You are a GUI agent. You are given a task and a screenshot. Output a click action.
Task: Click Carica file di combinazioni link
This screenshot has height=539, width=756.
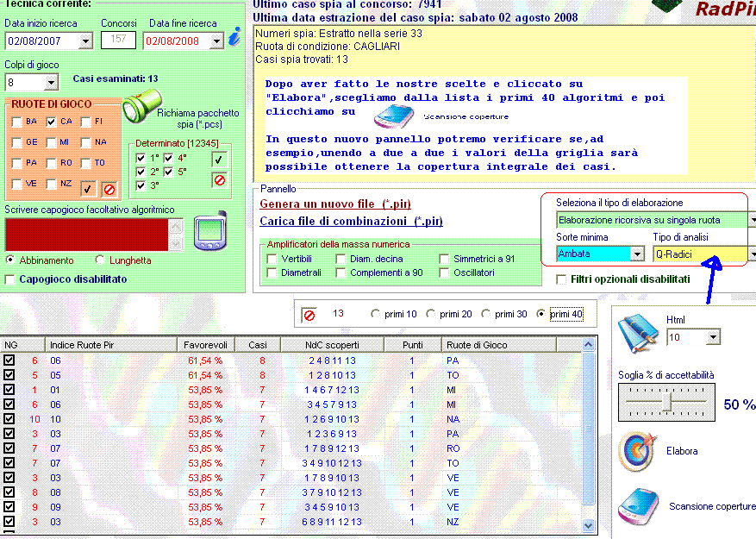[x=352, y=222]
